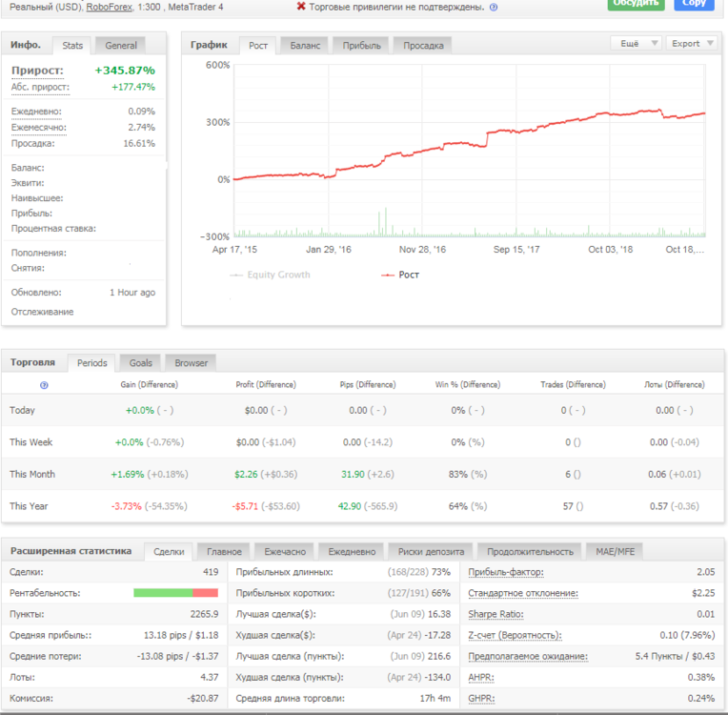Open the Главное statistics tab

[x=224, y=551]
